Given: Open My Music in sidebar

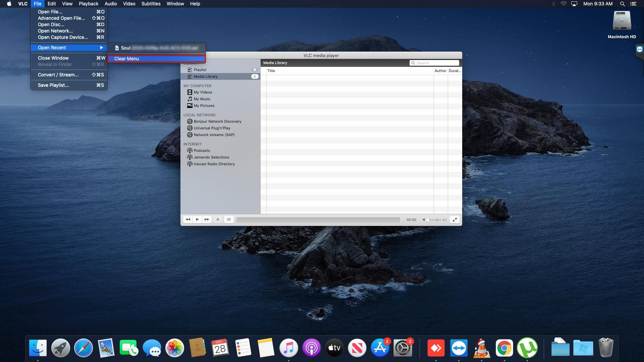Looking at the screenshot, I should click(202, 99).
